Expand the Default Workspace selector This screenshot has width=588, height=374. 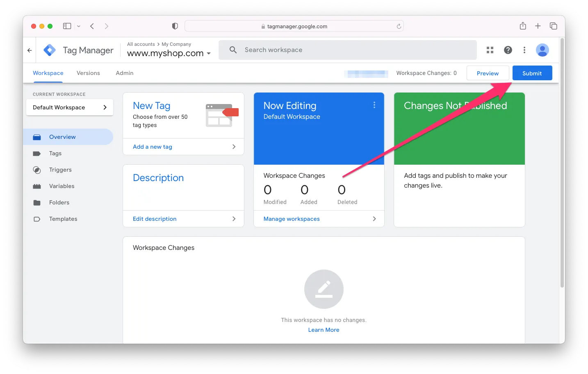click(x=70, y=107)
